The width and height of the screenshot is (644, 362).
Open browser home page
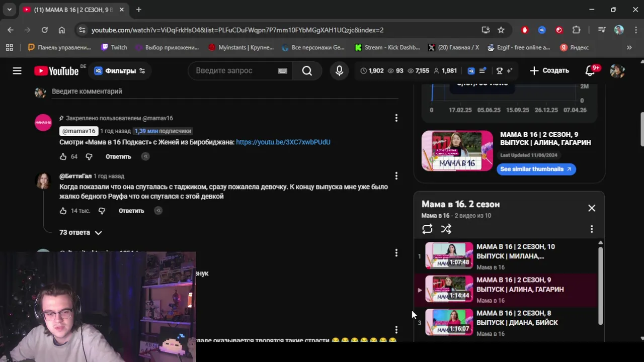tap(61, 30)
